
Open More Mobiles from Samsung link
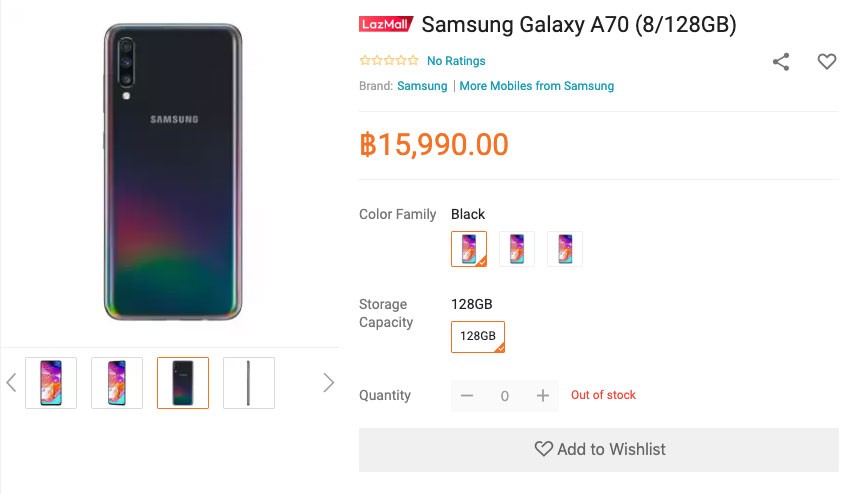point(537,86)
